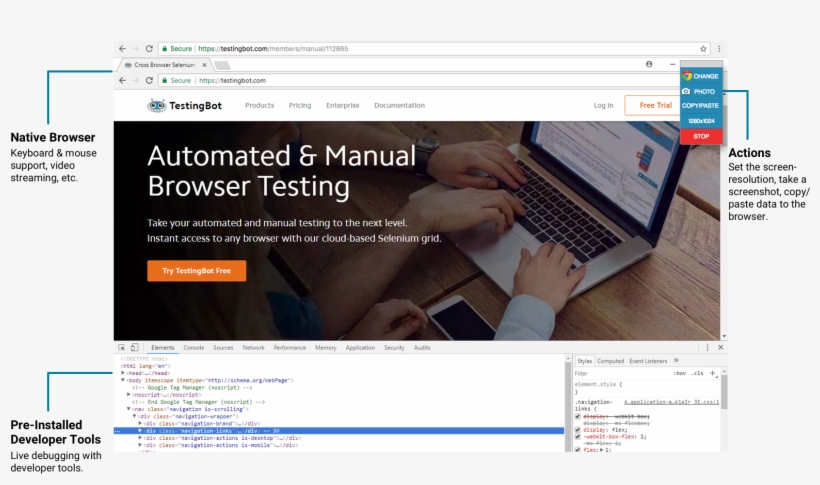Open the user profile icon in the inner title bar

point(649,64)
